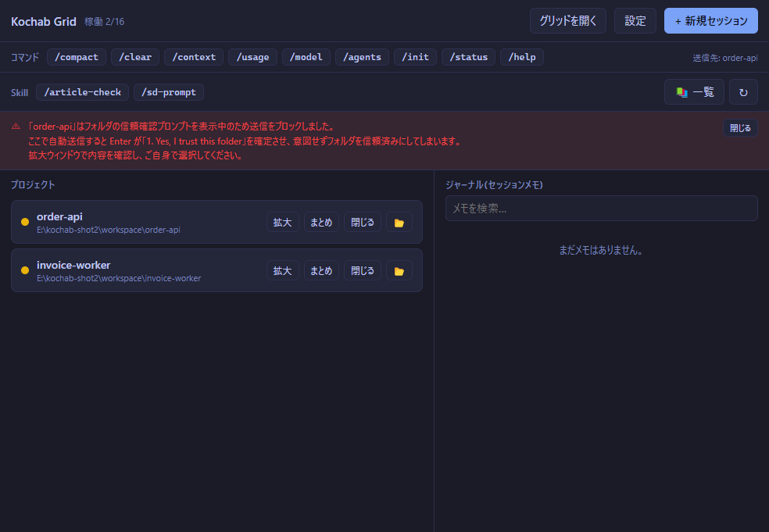Open folder icon for order-api

tap(399, 222)
